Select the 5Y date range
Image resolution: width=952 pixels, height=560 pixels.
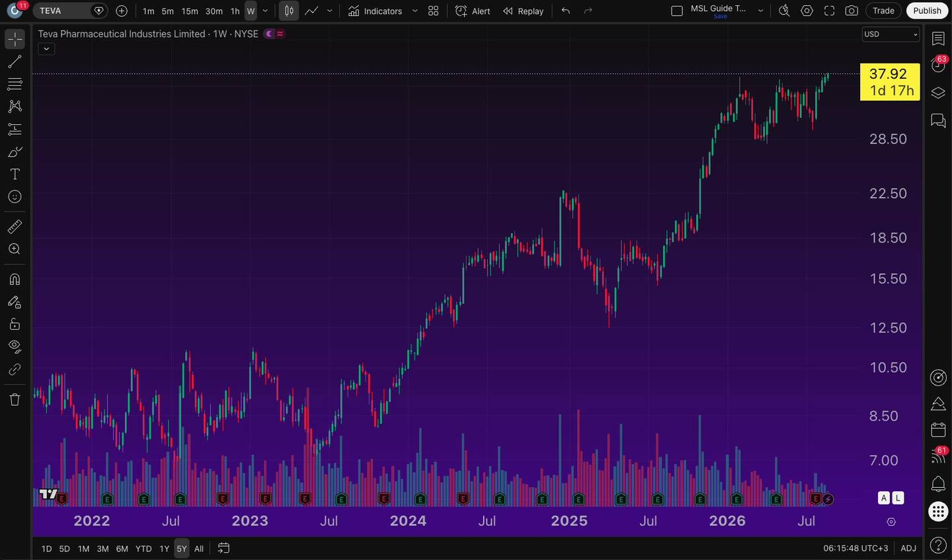182,549
